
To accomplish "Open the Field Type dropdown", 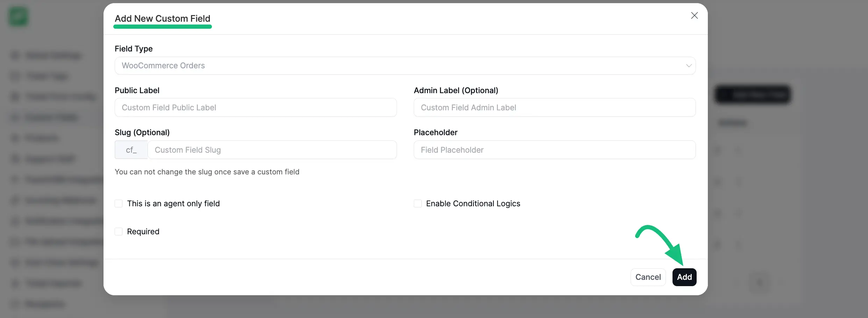I will 405,65.
